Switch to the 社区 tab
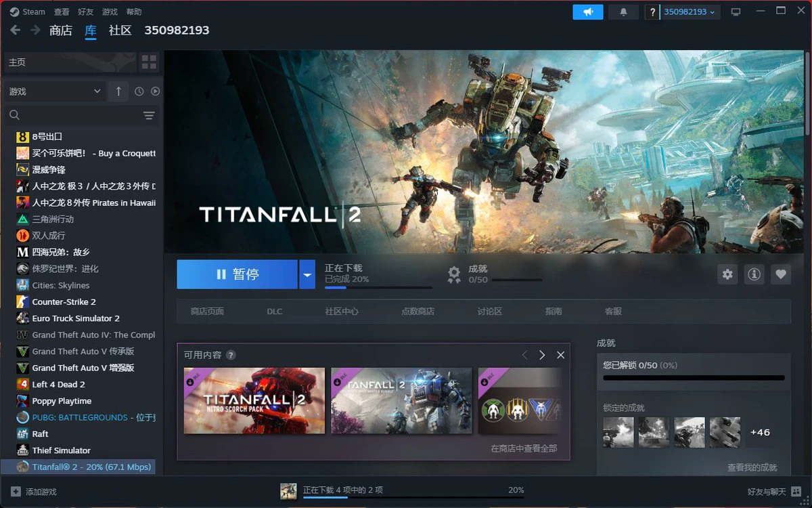Viewport: 812px width, 508px height. click(x=120, y=30)
